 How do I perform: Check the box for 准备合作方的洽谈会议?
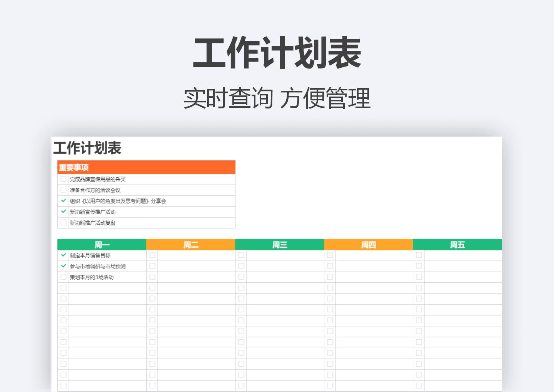coord(63,190)
